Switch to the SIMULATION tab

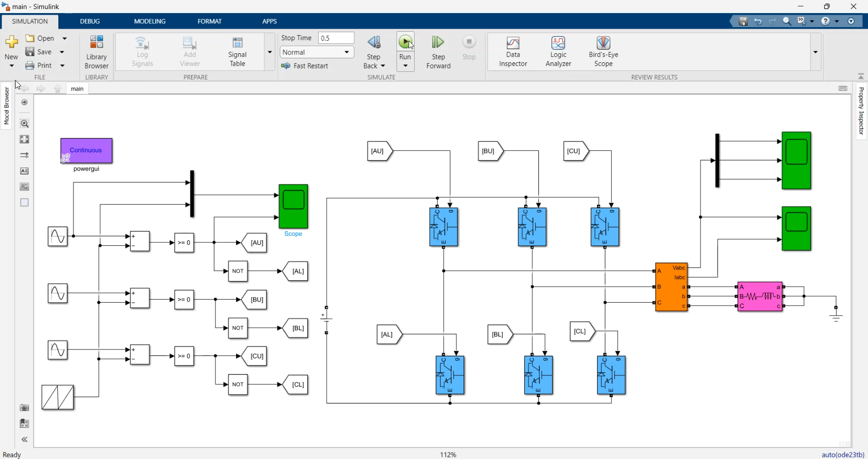(x=30, y=21)
